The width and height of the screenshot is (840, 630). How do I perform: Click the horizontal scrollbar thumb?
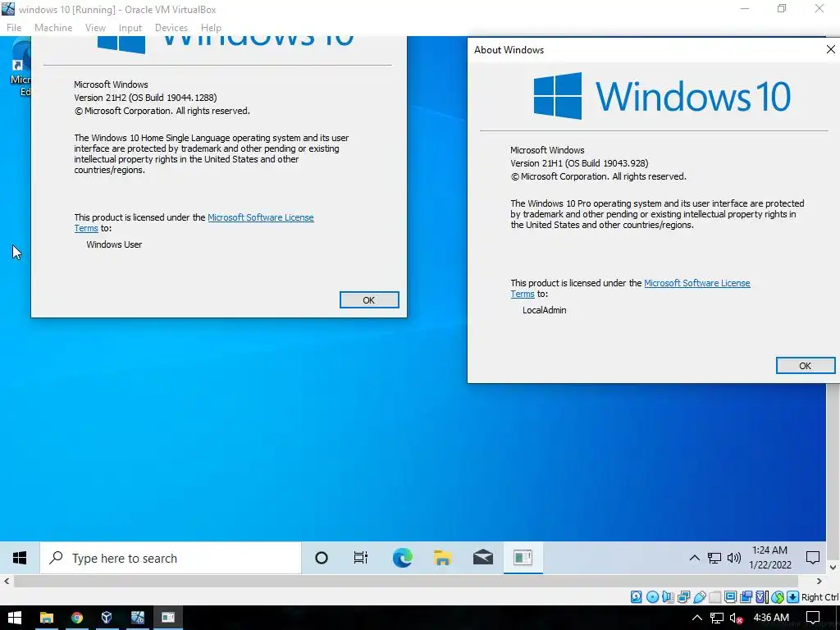(405, 581)
